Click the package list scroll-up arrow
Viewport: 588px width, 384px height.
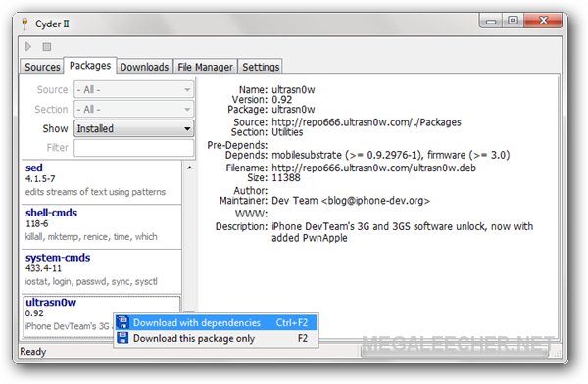tap(190, 168)
